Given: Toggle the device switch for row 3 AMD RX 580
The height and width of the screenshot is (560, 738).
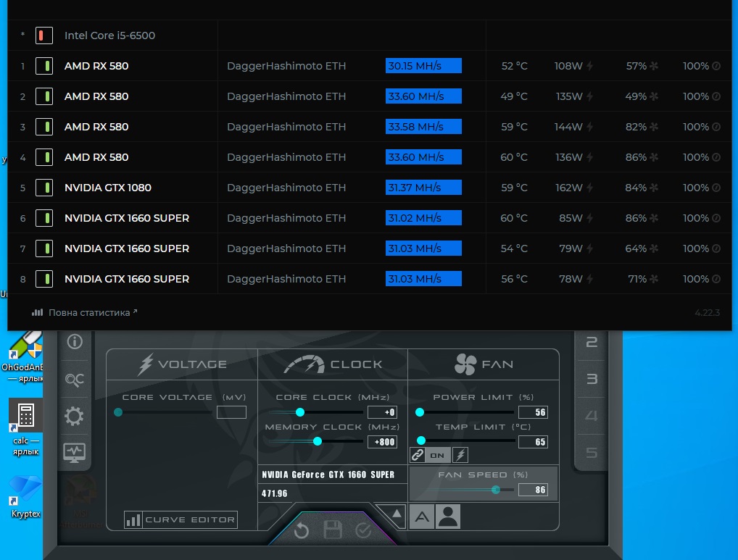Looking at the screenshot, I should pyautogui.click(x=44, y=127).
